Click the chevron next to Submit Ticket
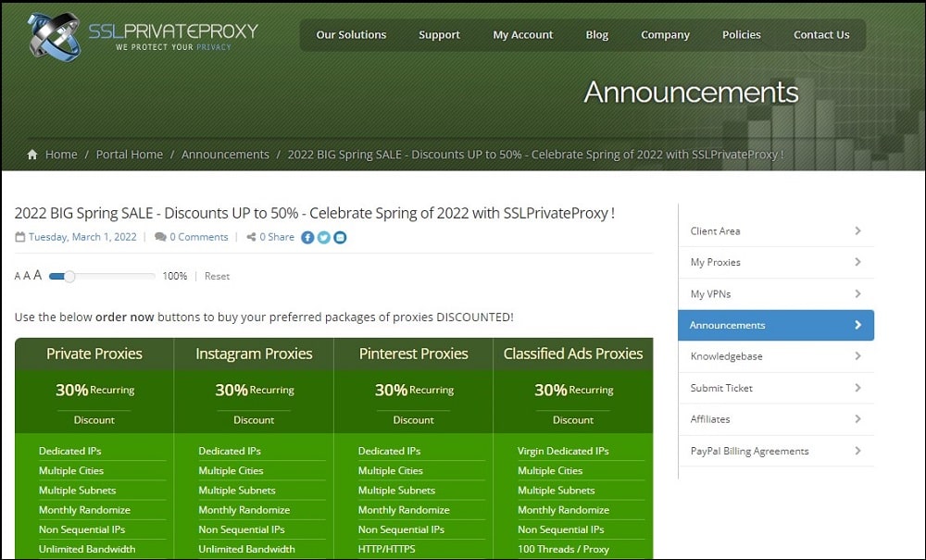Viewport: 926px width, 560px height. (858, 387)
